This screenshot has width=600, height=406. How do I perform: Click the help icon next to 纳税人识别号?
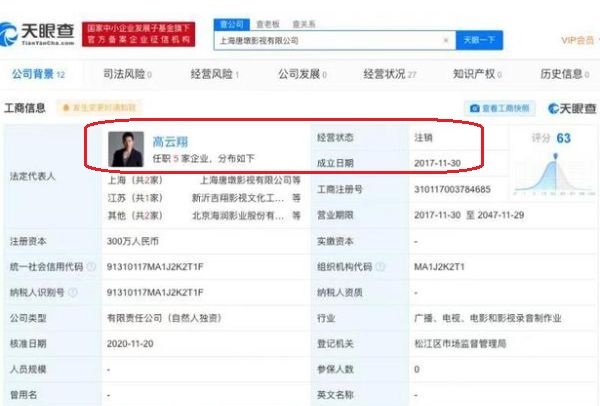pyautogui.click(x=73, y=293)
